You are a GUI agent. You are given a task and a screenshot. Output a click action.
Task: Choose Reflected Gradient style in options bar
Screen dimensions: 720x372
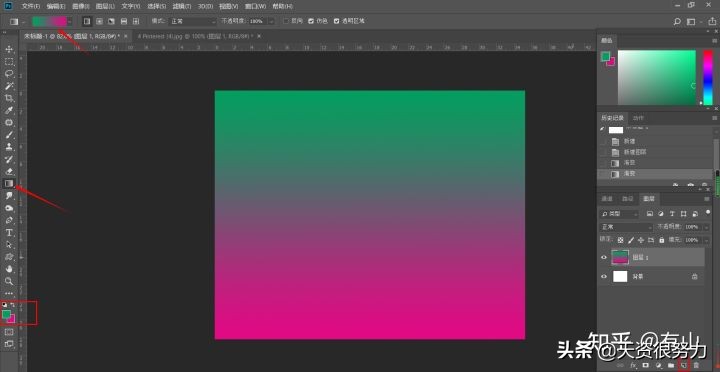(124, 21)
